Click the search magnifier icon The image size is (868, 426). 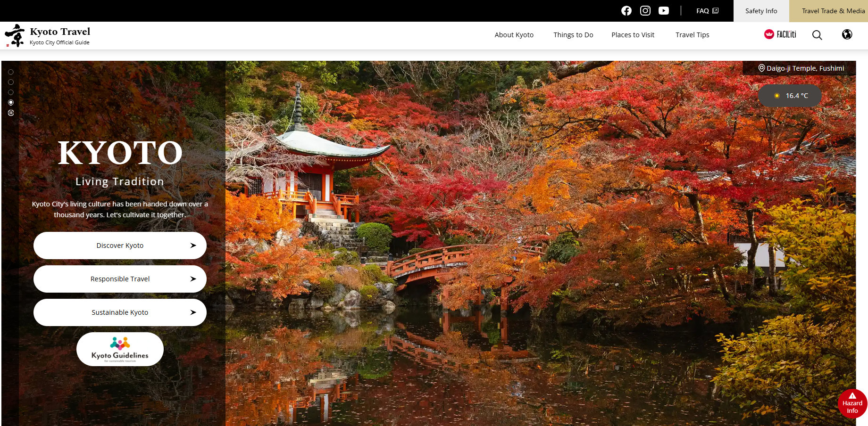(x=817, y=35)
